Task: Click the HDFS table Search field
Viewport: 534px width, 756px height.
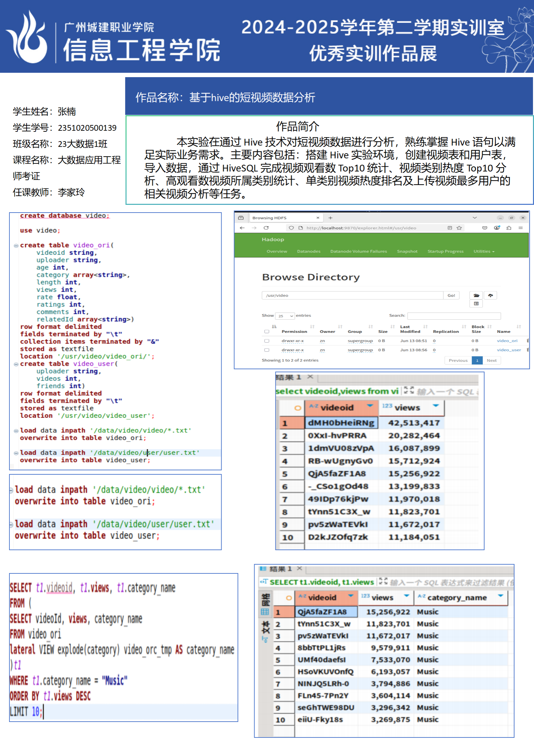Action: tap(454, 316)
